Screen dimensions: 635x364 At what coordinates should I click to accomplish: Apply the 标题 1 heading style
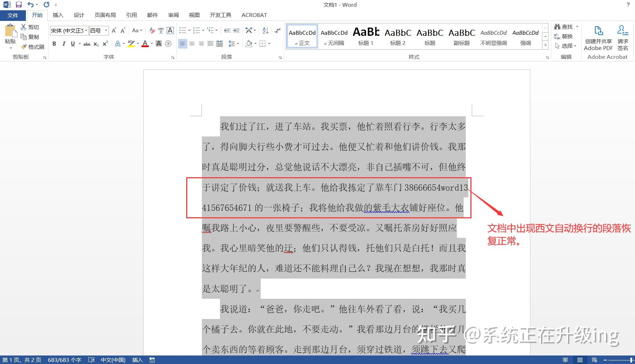(x=366, y=37)
